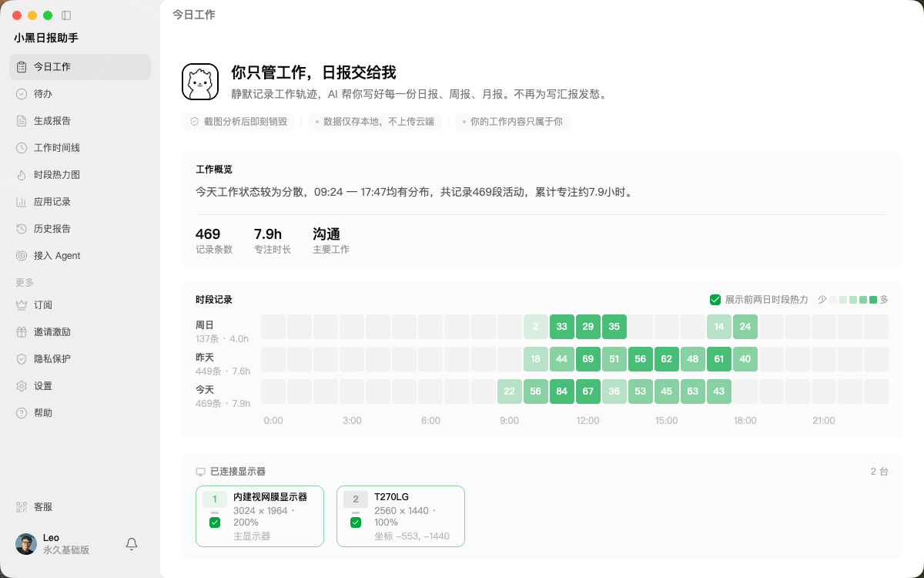Image resolution: width=924 pixels, height=578 pixels.
Task: Click today's heat cell showing 84
Action: pos(562,391)
